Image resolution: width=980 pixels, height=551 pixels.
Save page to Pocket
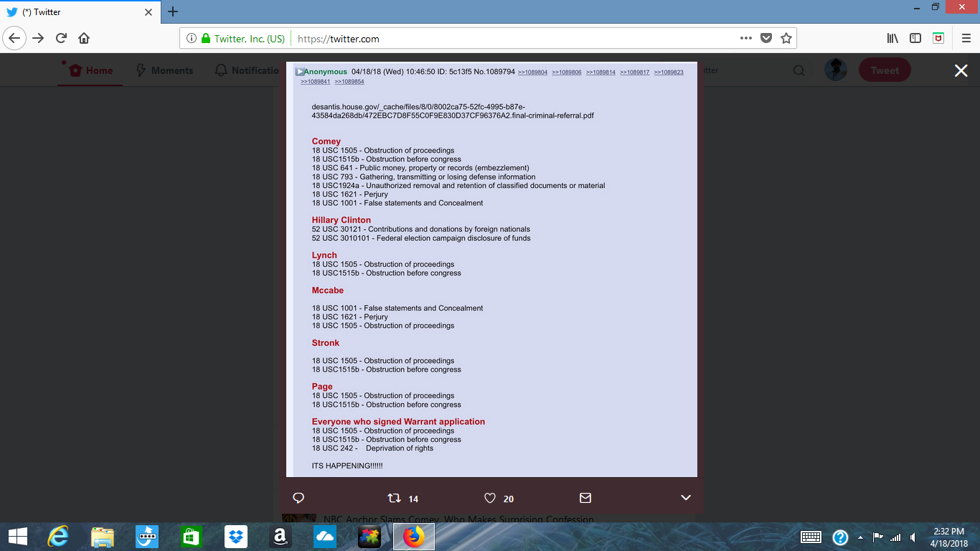766,39
